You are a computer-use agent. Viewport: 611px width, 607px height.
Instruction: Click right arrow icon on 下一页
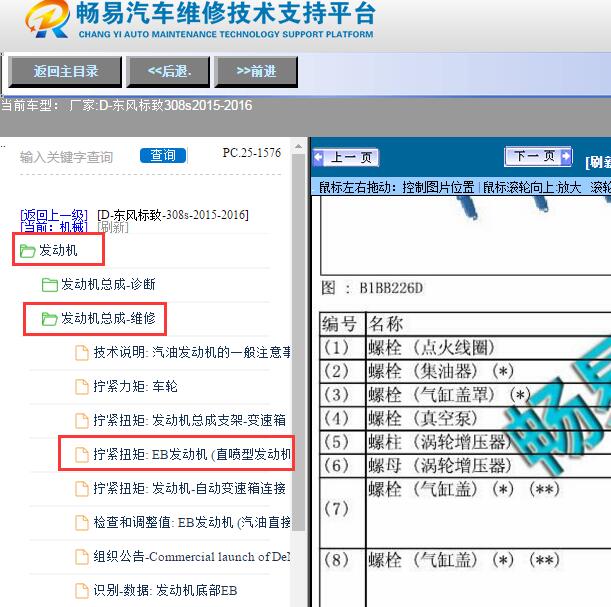566,156
